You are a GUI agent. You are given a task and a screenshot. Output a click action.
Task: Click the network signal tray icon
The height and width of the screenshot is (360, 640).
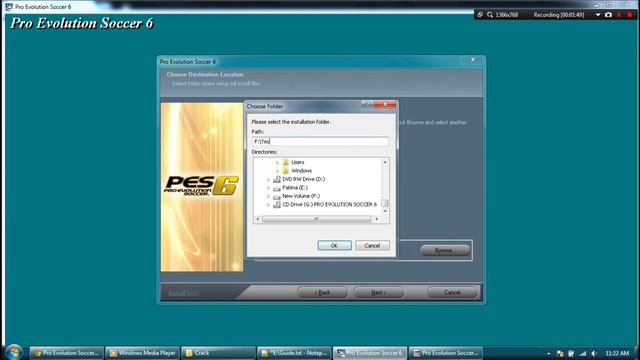click(583, 353)
